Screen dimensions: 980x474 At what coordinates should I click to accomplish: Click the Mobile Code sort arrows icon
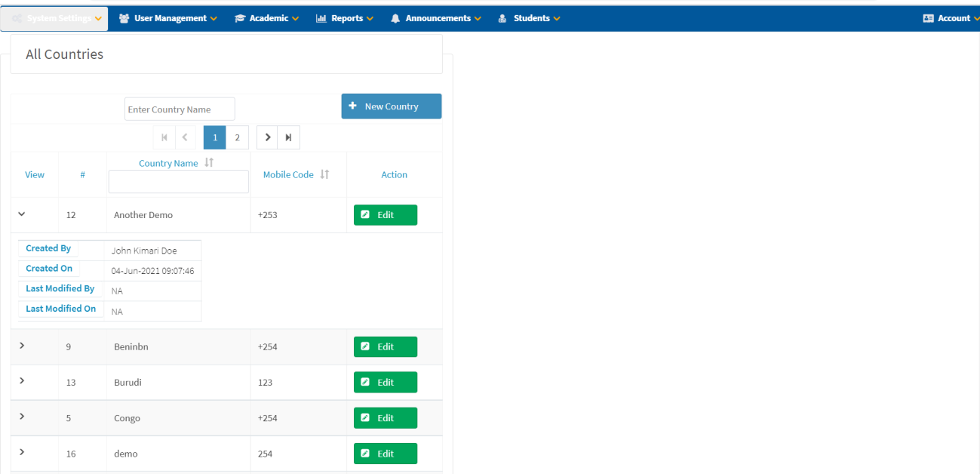click(x=324, y=174)
